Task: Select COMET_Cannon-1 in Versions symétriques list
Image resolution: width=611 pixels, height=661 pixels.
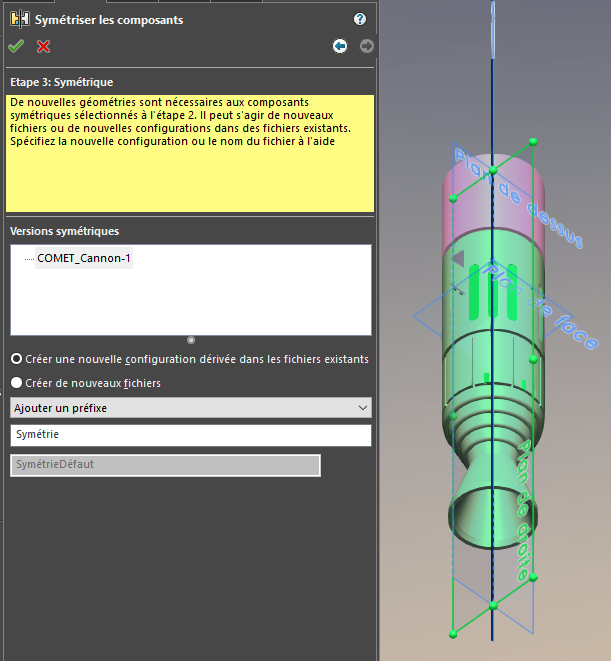Action: (x=83, y=258)
